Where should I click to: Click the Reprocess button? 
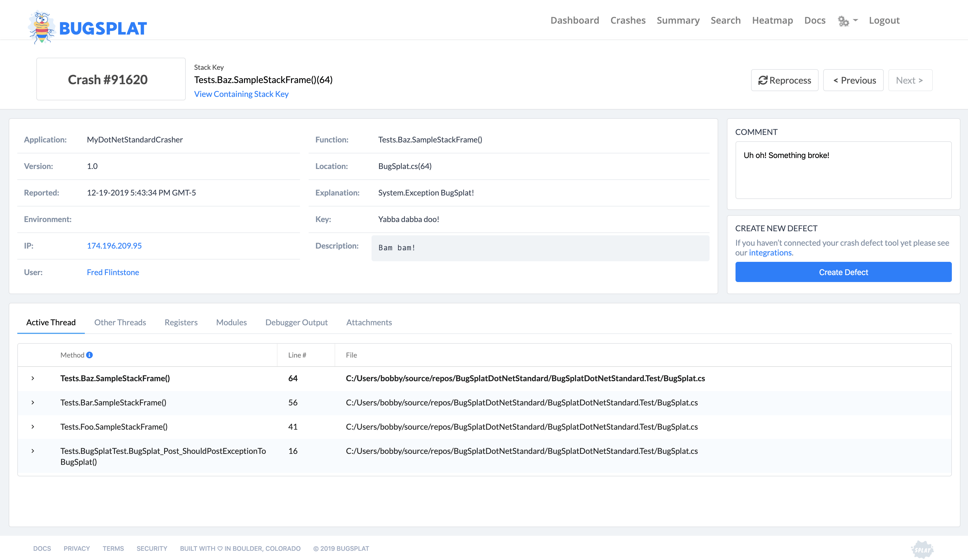pos(784,80)
